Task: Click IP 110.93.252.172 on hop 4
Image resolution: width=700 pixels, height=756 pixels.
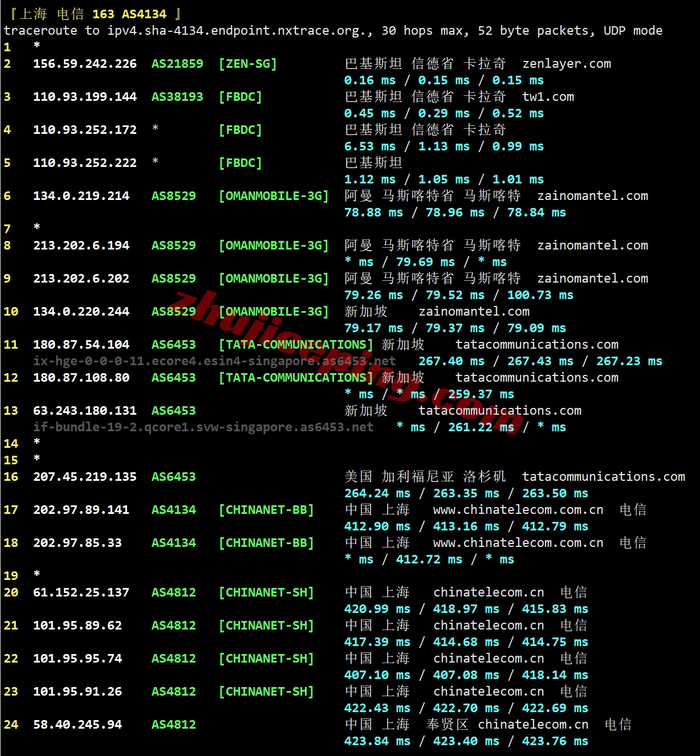Action: coord(85,130)
